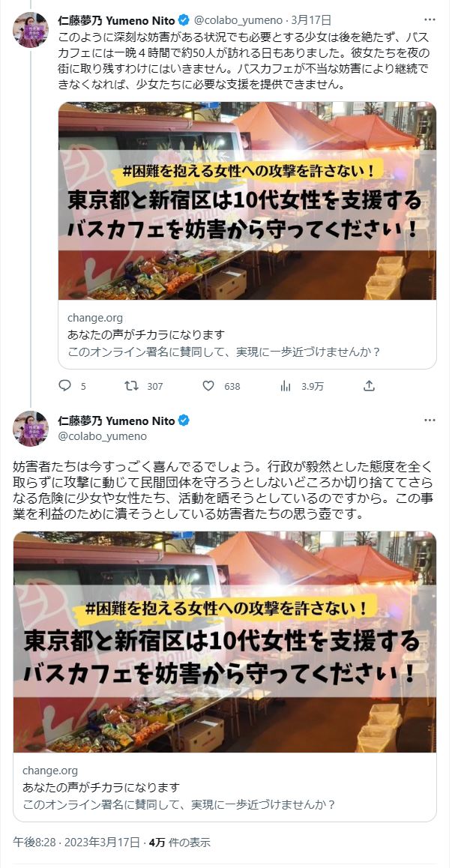The width and height of the screenshot is (452, 868).
Task: View analytics icon showing 3.9万
Action: point(286,386)
